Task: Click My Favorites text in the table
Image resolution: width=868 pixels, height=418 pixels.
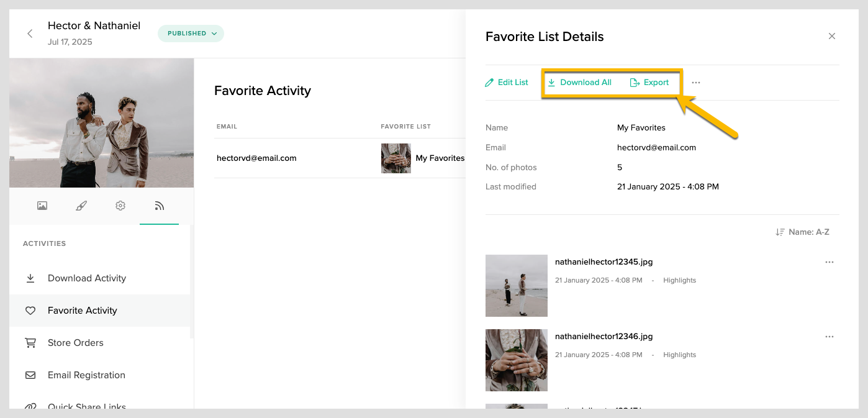Action: pyautogui.click(x=440, y=158)
